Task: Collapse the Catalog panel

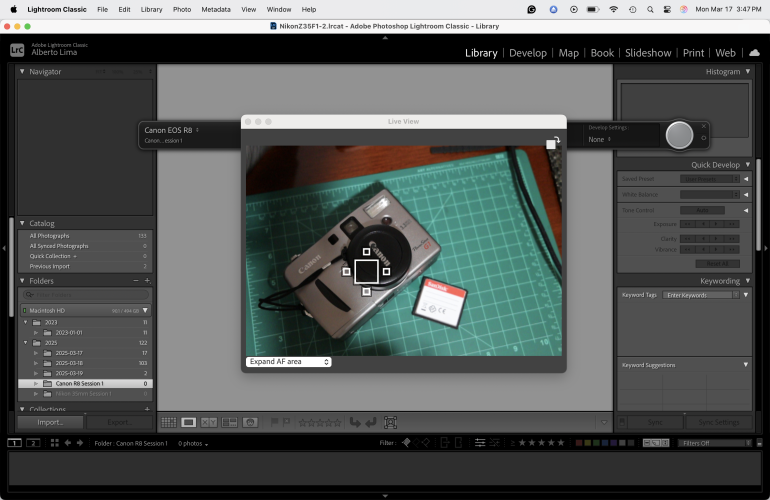Action: click(x=22, y=223)
